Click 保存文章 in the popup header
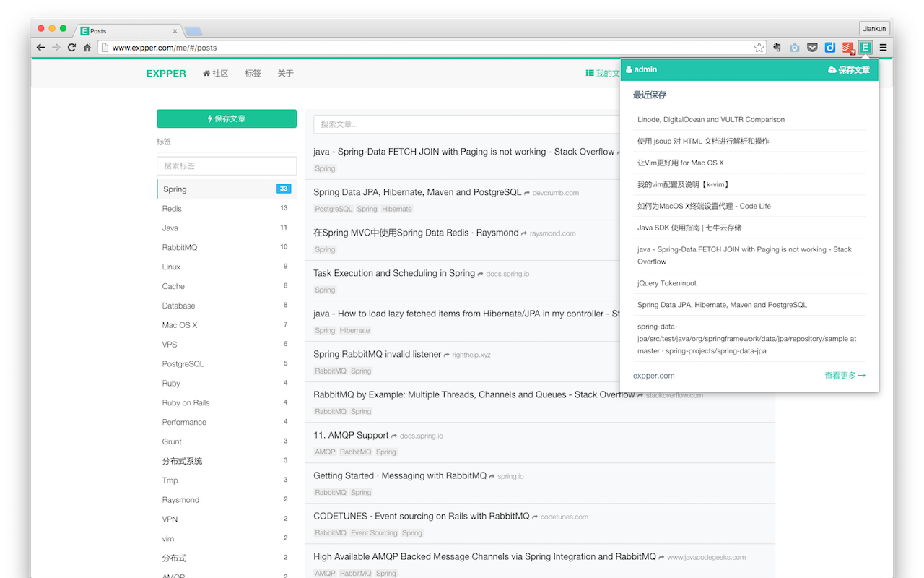The height and width of the screenshot is (578, 924). click(849, 70)
